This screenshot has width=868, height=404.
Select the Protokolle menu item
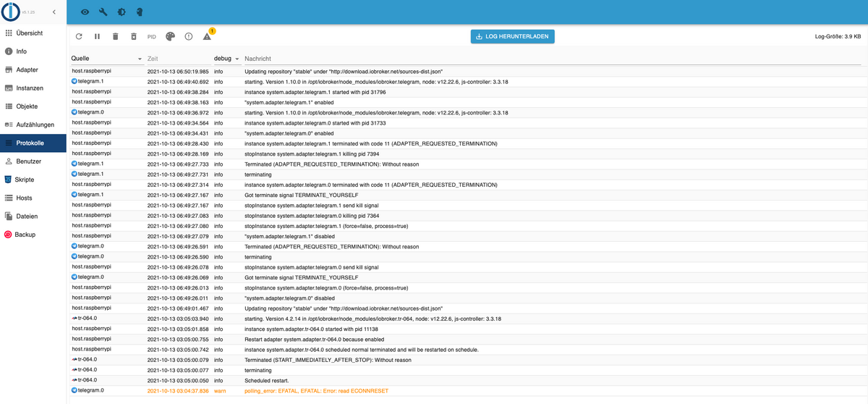33,143
